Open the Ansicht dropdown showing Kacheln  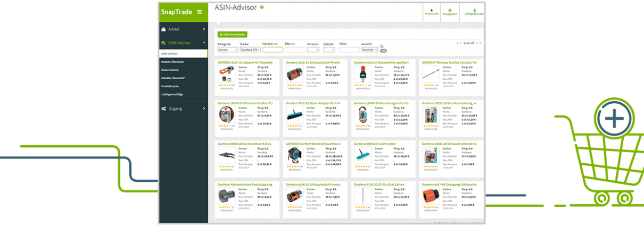[x=369, y=49]
